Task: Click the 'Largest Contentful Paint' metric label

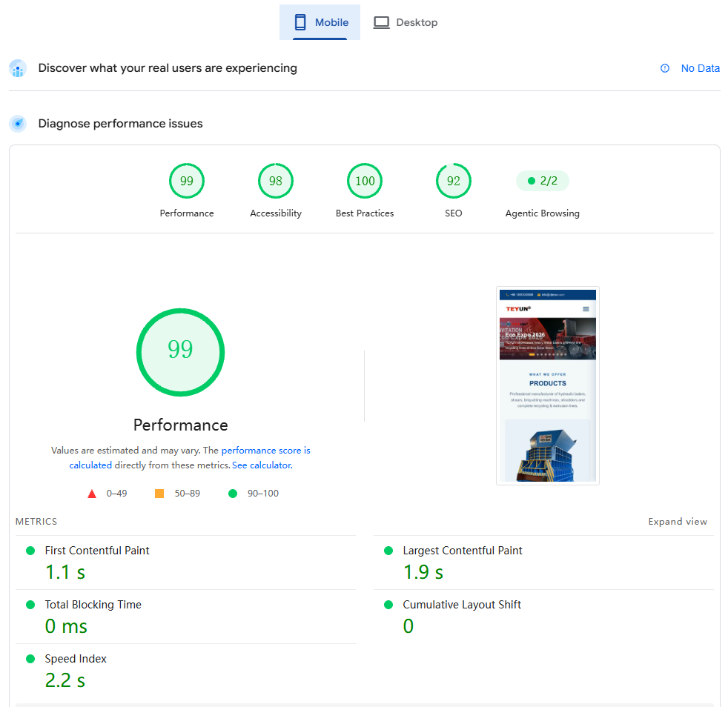Action: [463, 551]
